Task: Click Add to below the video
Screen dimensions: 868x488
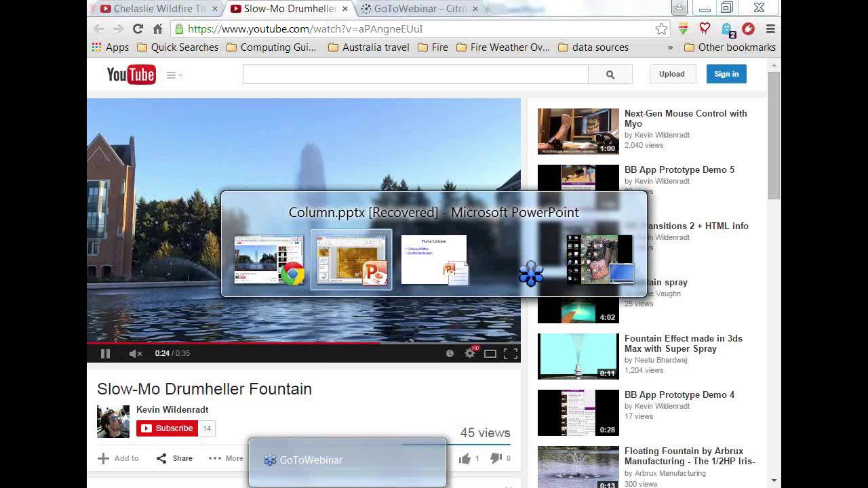Action: [118, 458]
